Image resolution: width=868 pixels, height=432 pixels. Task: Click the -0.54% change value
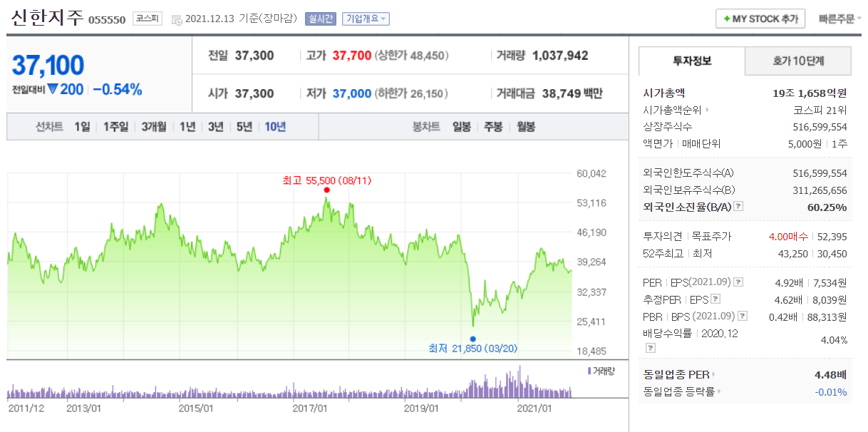tap(117, 90)
